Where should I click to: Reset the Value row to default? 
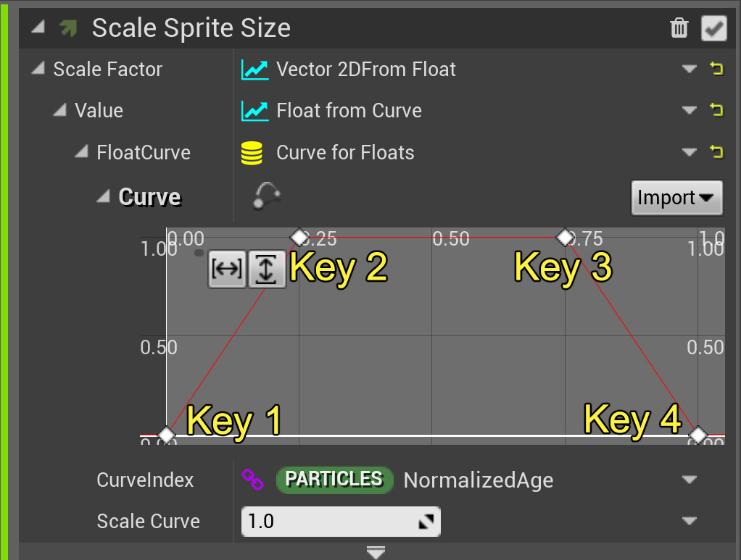[x=716, y=111]
